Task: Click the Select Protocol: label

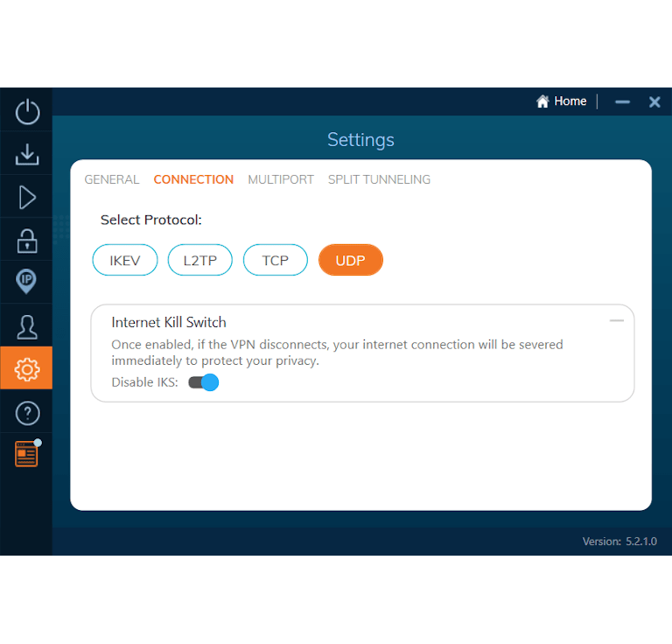Action: pos(150,220)
